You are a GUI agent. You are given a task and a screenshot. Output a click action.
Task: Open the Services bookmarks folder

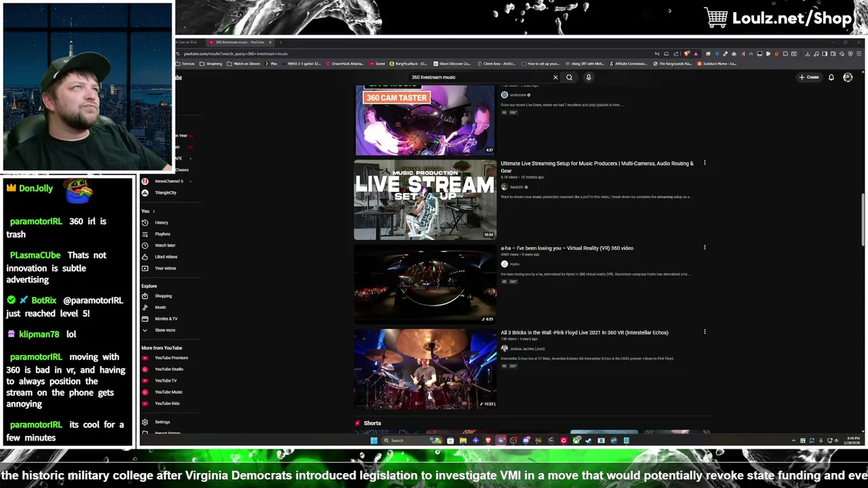point(186,64)
